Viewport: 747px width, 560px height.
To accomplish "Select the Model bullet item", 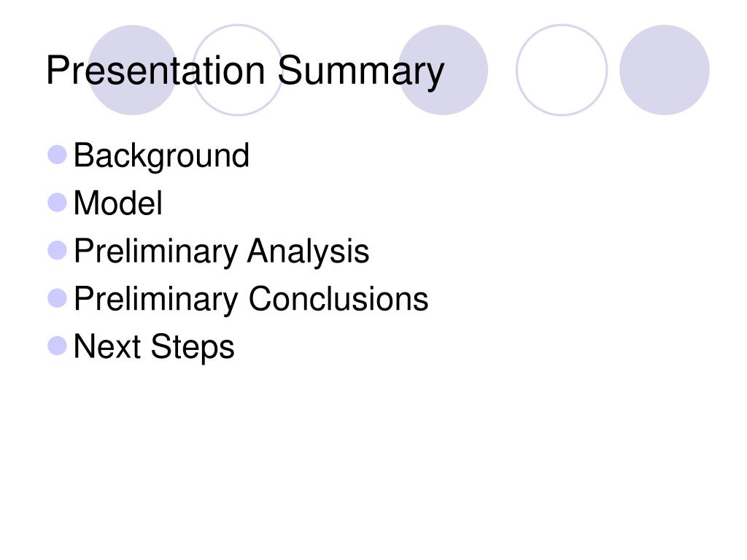I will coord(117,203).
